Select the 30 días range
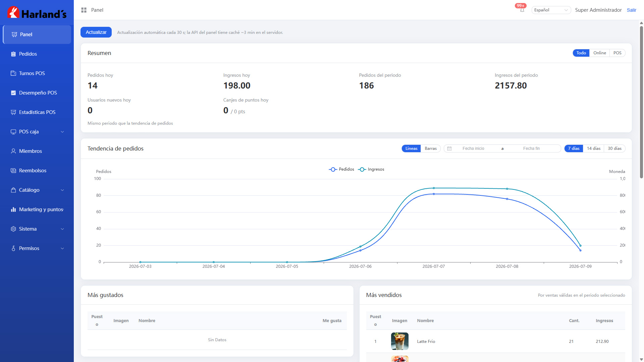This screenshot has width=644, height=362. coord(614,148)
